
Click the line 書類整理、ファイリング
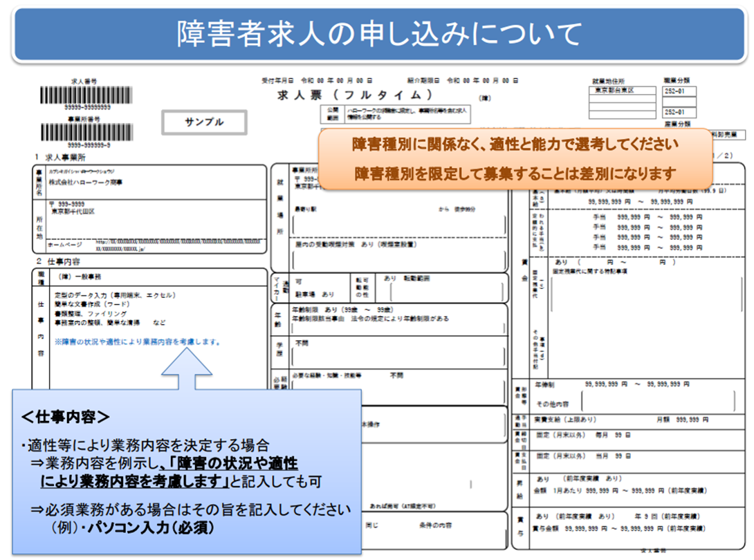(x=91, y=313)
